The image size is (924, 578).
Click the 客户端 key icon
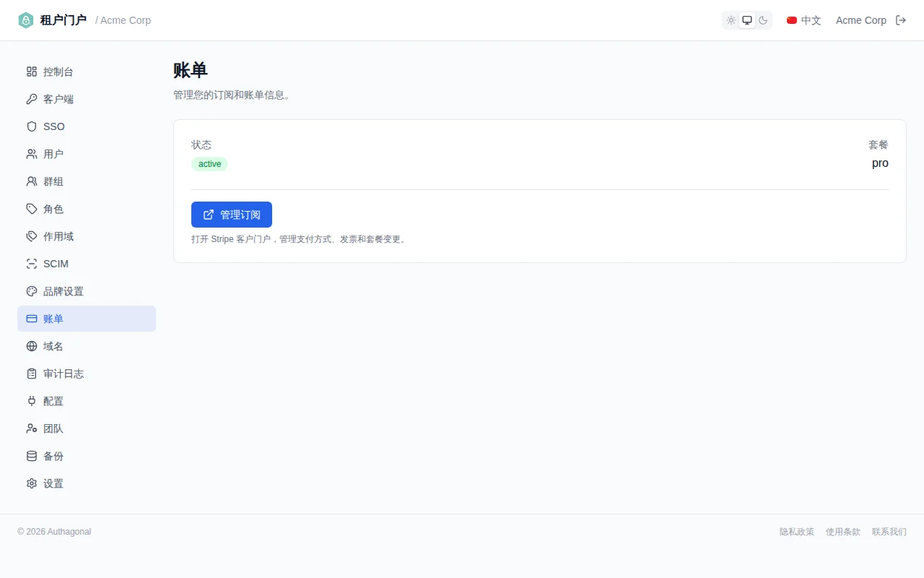click(x=32, y=99)
